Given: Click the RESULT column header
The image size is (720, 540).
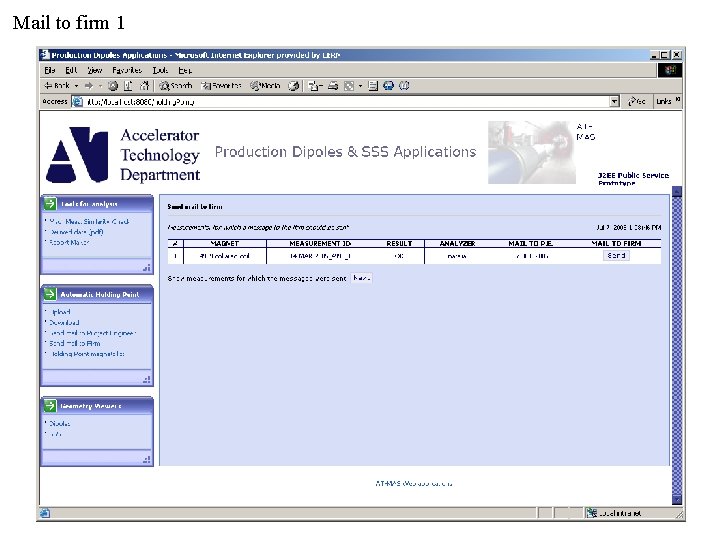Looking at the screenshot, I should coord(399,243).
